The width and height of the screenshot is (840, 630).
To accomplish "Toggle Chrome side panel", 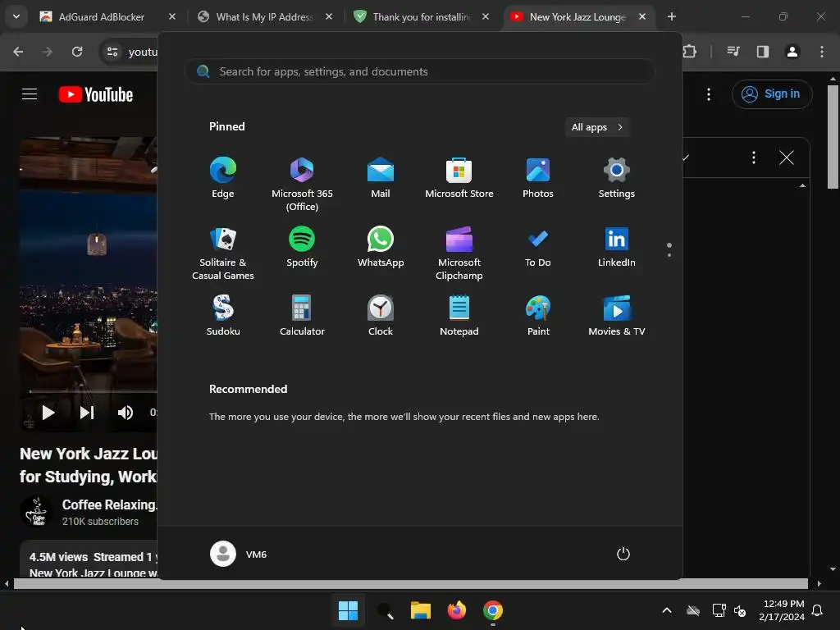I will 763,52.
